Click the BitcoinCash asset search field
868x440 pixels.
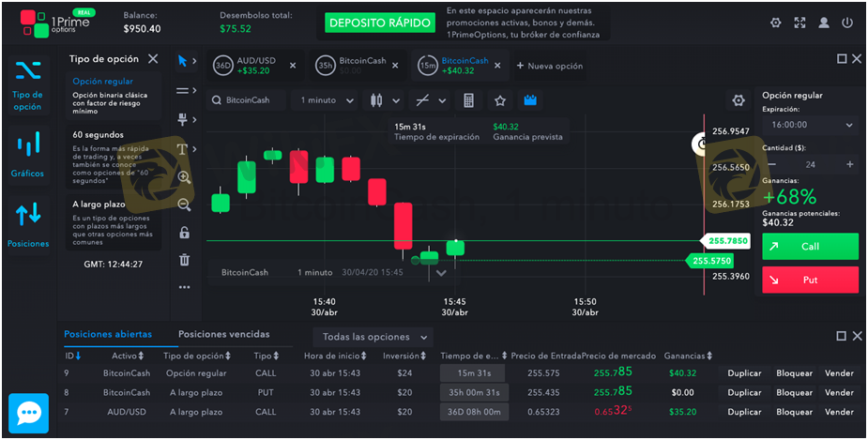point(247,100)
